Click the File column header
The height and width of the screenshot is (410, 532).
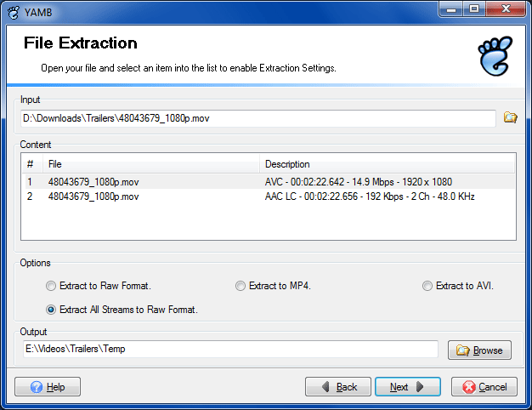[x=151, y=164]
